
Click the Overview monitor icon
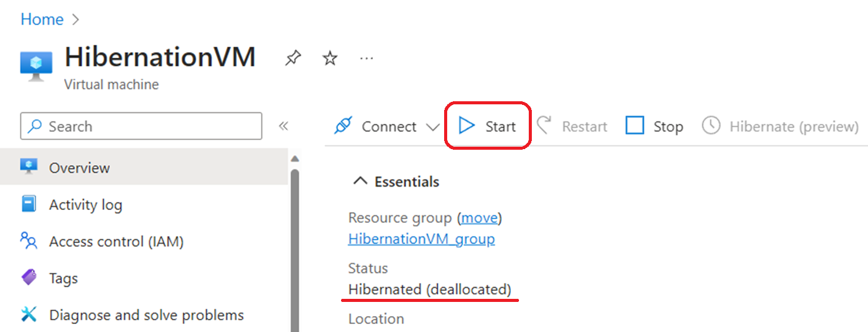tap(29, 166)
